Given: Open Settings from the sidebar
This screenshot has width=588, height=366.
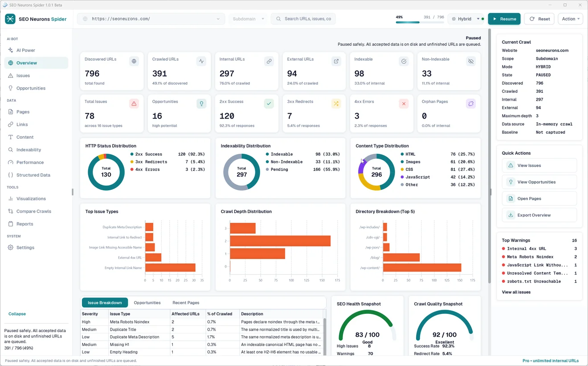Looking at the screenshot, I should coord(36,247).
